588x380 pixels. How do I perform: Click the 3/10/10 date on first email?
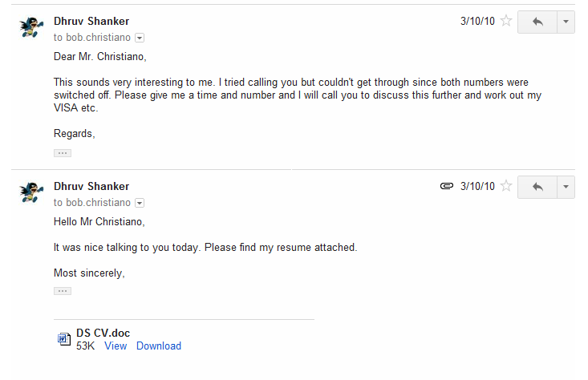click(477, 21)
